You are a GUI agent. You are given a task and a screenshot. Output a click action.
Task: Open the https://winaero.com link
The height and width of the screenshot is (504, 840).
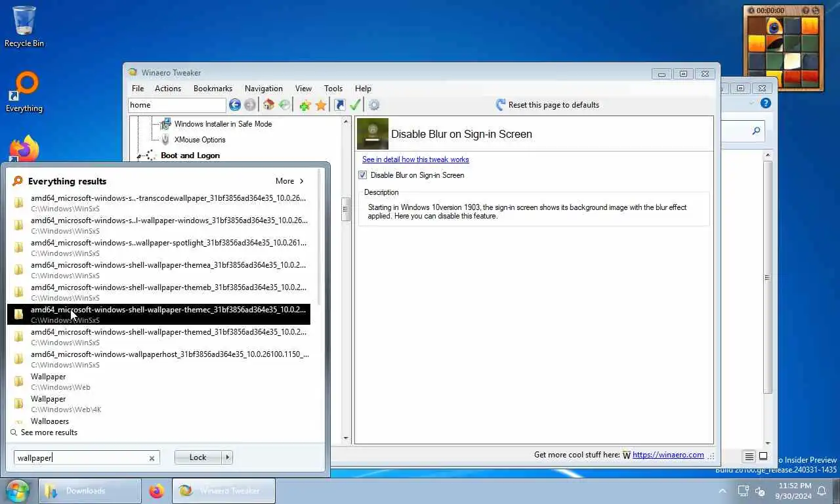[x=668, y=455]
